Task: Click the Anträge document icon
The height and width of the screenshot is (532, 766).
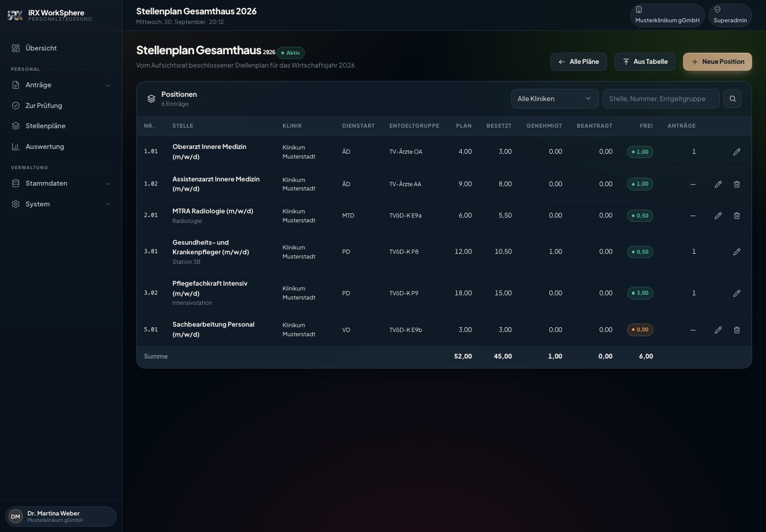Action: 15,85
